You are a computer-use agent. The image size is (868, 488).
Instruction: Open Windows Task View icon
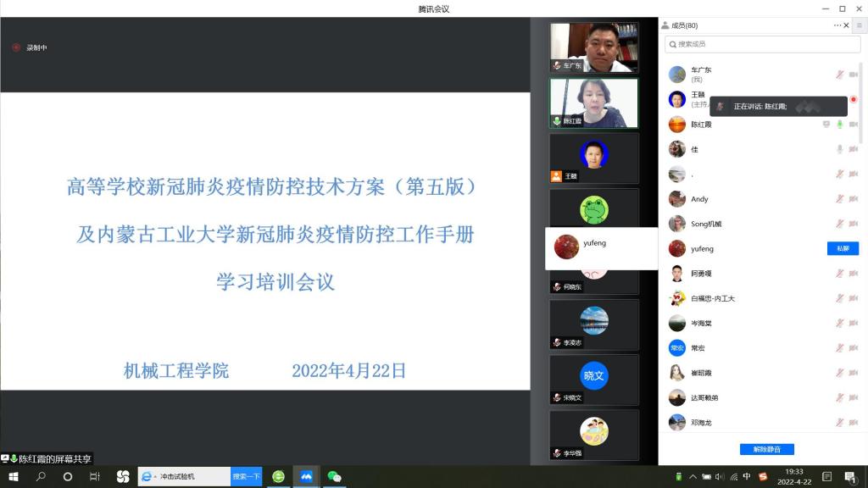coord(95,477)
